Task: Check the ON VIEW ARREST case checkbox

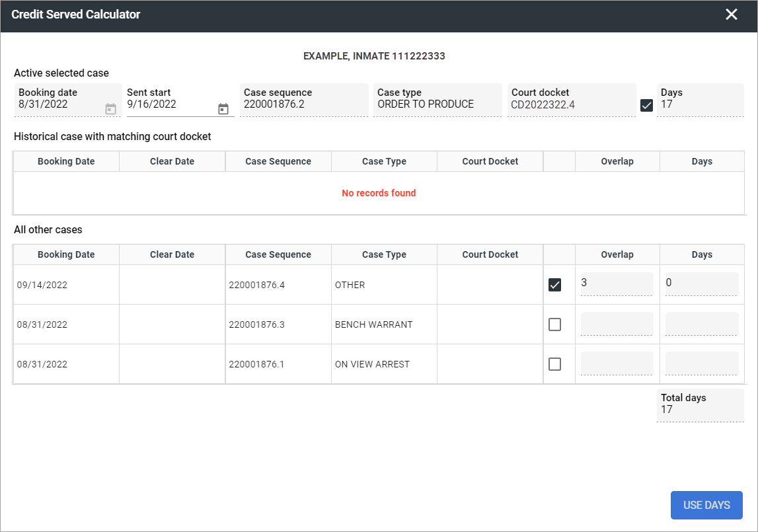Action: pyautogui.click(x=555, y=364)
